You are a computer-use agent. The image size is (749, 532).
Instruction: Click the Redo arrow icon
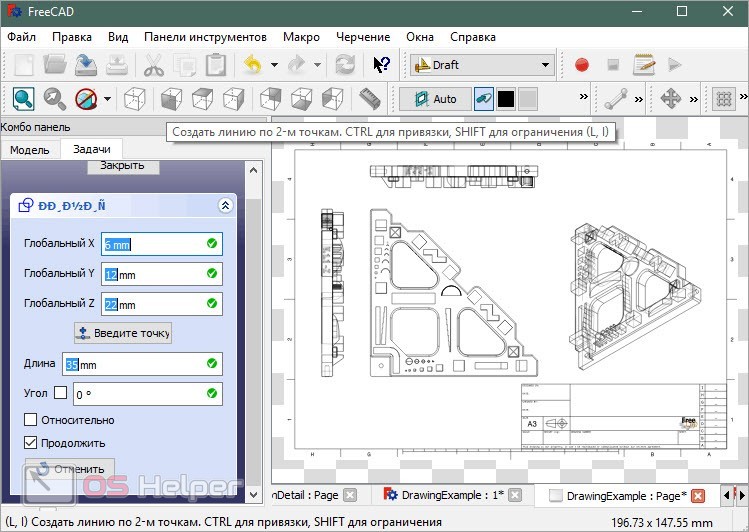tap(297, 65)
